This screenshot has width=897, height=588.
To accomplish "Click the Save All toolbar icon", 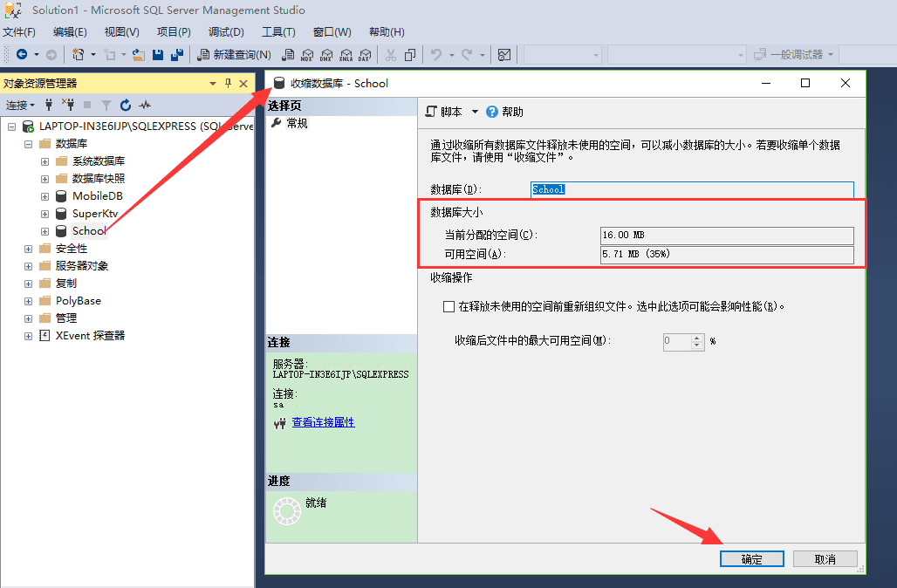I will [177, 54].
